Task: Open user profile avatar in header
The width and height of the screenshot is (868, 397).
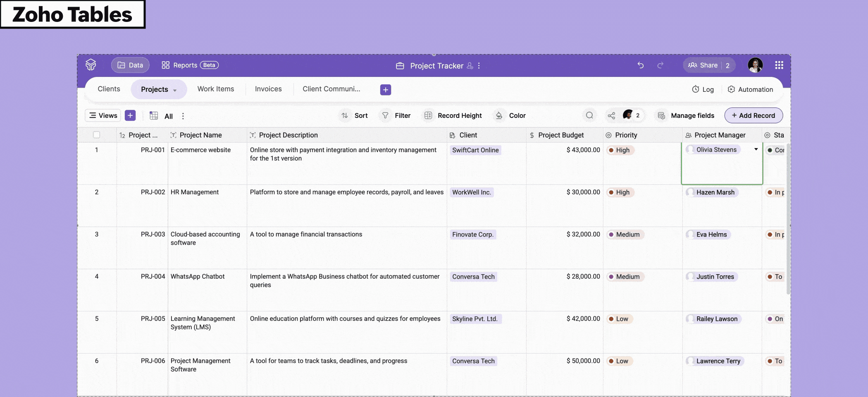Action: point(755,65)
